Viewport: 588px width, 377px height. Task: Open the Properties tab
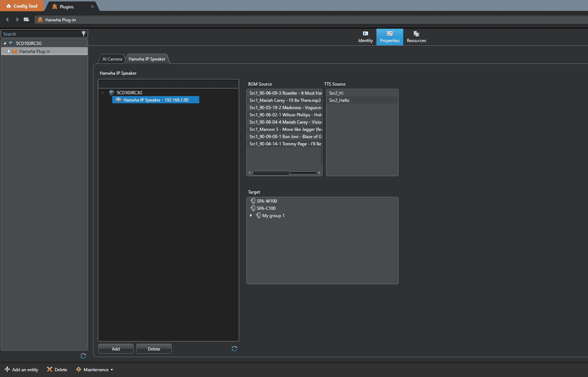[x=389, y=37]
